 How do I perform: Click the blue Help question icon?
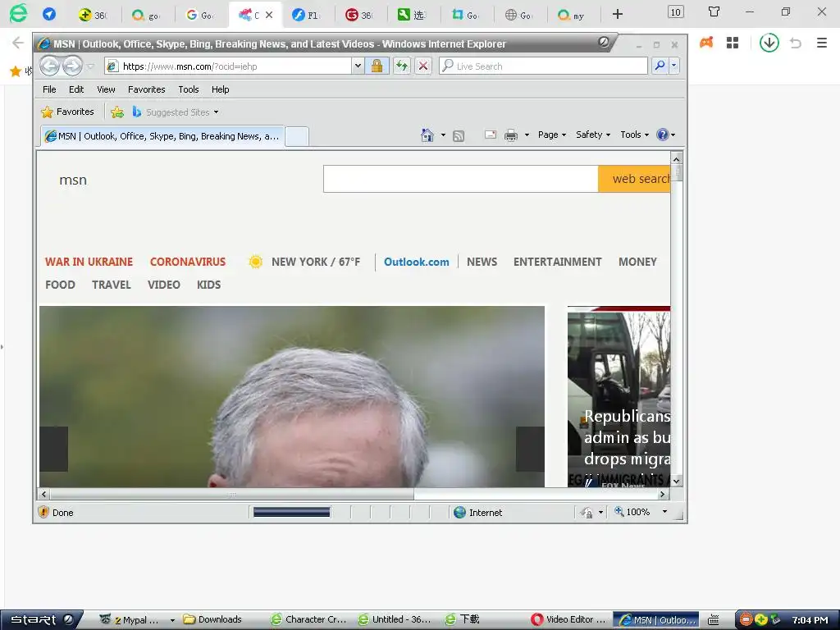point(663,135)
